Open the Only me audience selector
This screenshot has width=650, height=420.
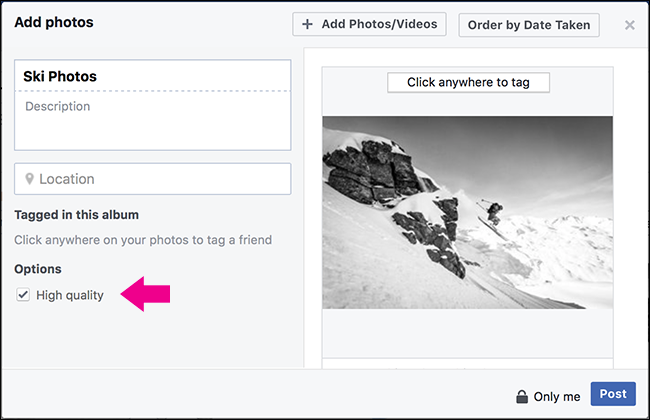(x=556, y=397)
